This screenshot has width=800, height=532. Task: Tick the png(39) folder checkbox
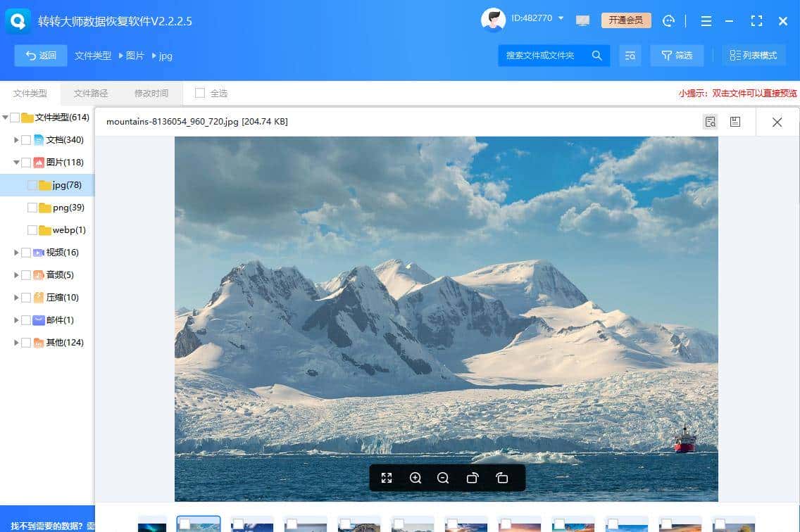tap(32, 208)
